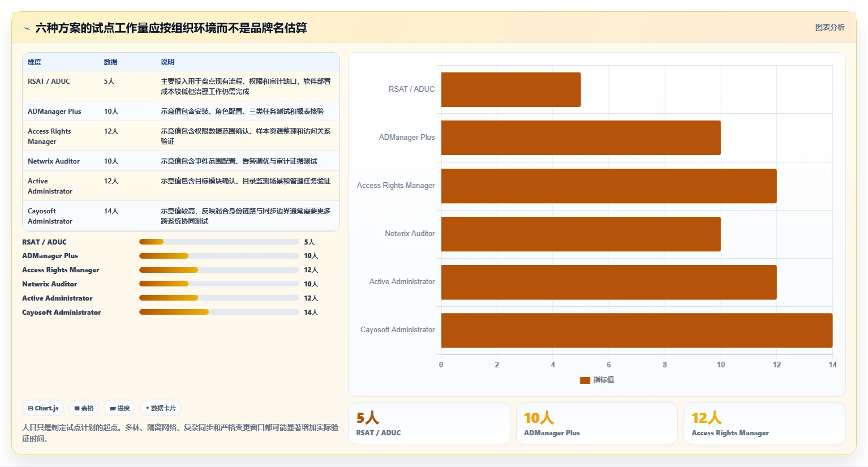
Task: Click the RSAT / ADUC chart axis label
Action: click(x=411, y=89)
